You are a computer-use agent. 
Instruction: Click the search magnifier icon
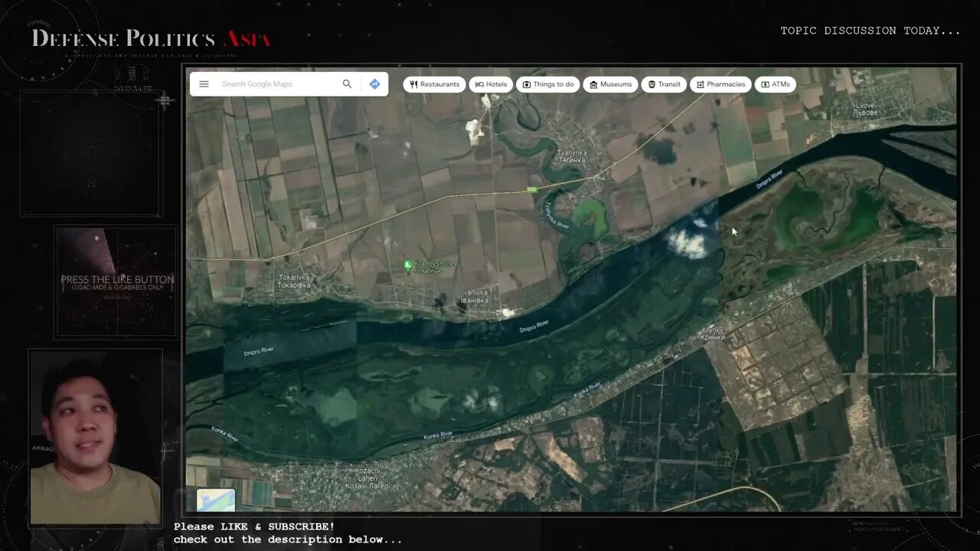pyautogui.click(x=347, y=84)
